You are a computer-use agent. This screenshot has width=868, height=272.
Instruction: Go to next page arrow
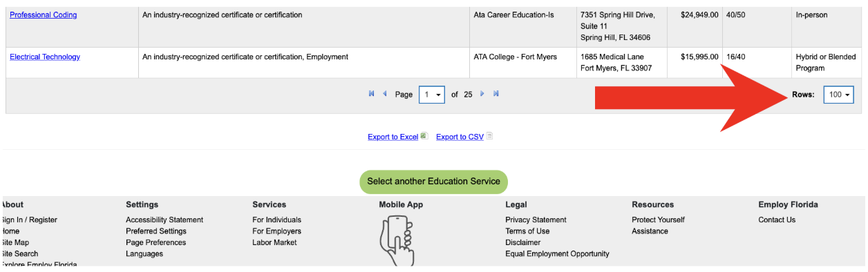point(482,94)
